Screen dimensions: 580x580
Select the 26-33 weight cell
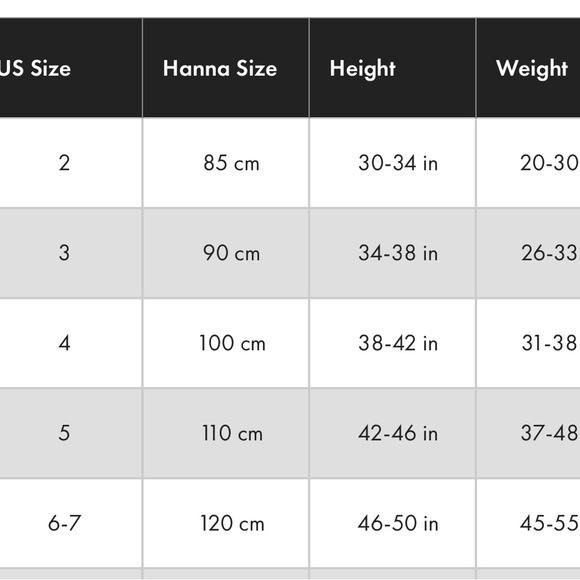point(529,253)
